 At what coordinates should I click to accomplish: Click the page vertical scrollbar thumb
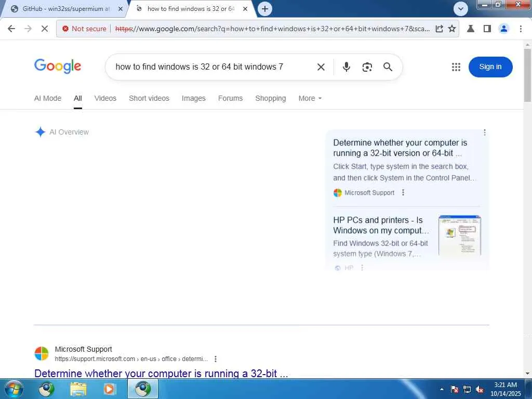tap(527, 75)
